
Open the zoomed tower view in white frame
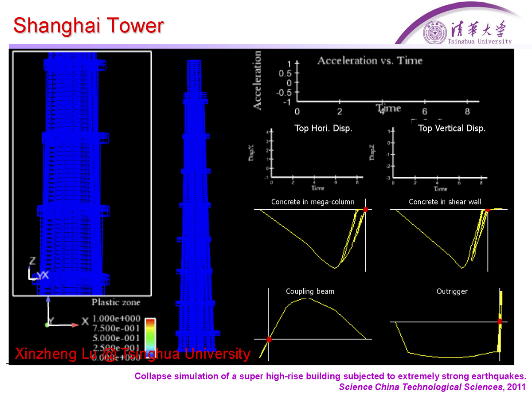(82, 173)
